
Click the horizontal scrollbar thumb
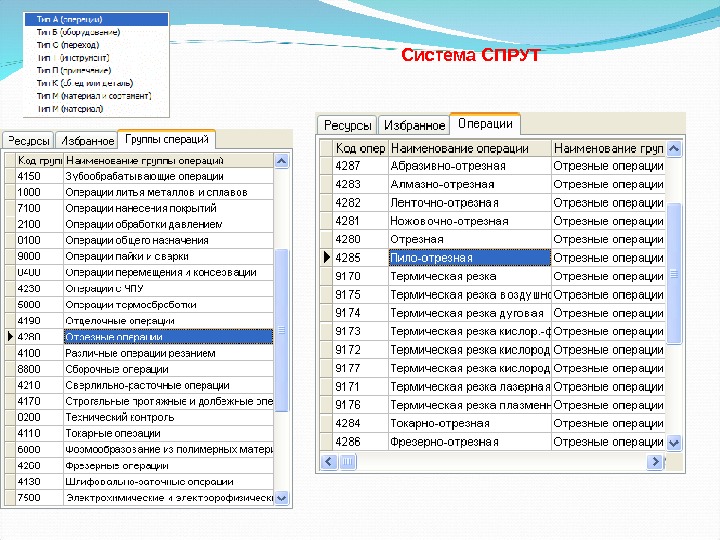348,461
